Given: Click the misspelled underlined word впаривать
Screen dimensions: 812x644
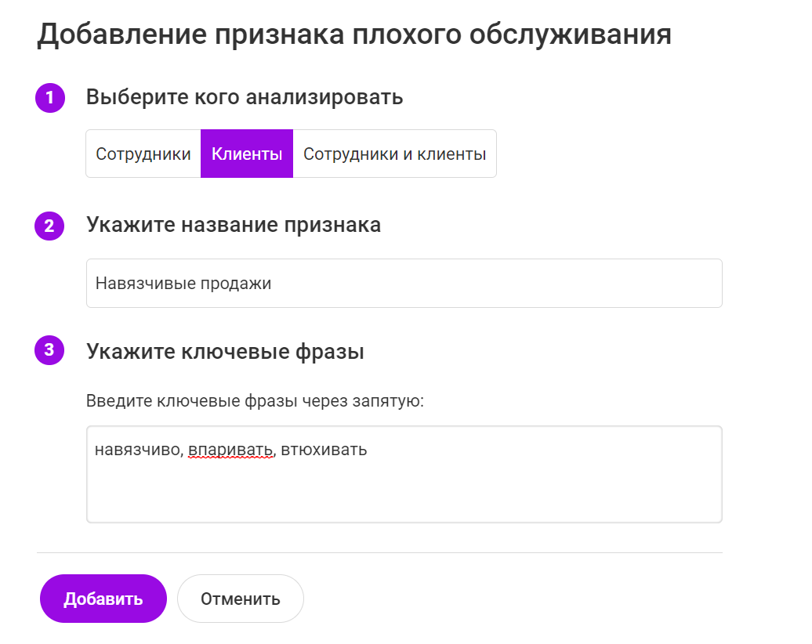Looking at the screenshot, I should point(230,450).
